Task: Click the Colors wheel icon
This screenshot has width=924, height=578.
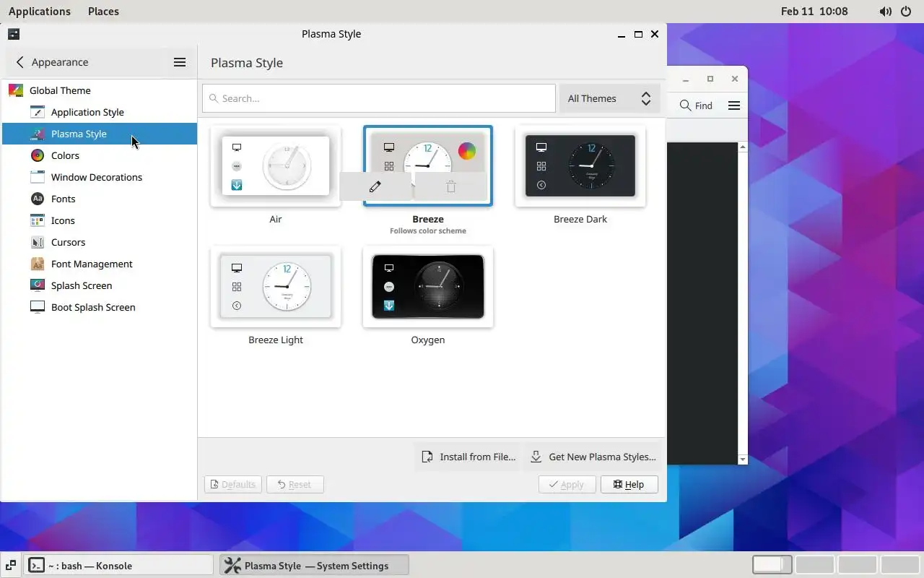Action: click(x=38, y=155)
